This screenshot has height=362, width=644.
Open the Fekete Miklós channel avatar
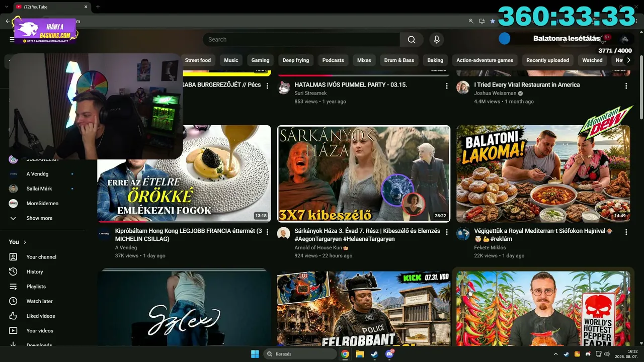[x=463, y=233]
